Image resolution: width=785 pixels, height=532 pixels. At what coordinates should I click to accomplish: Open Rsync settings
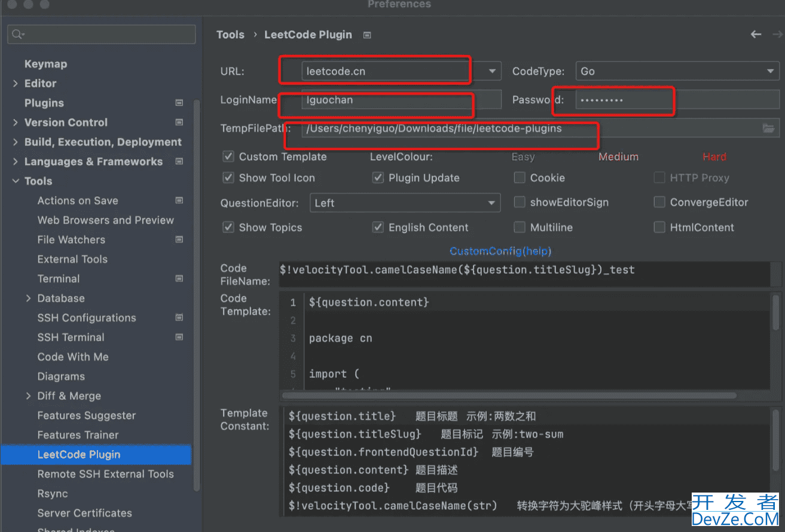click(x=53, y=494)
